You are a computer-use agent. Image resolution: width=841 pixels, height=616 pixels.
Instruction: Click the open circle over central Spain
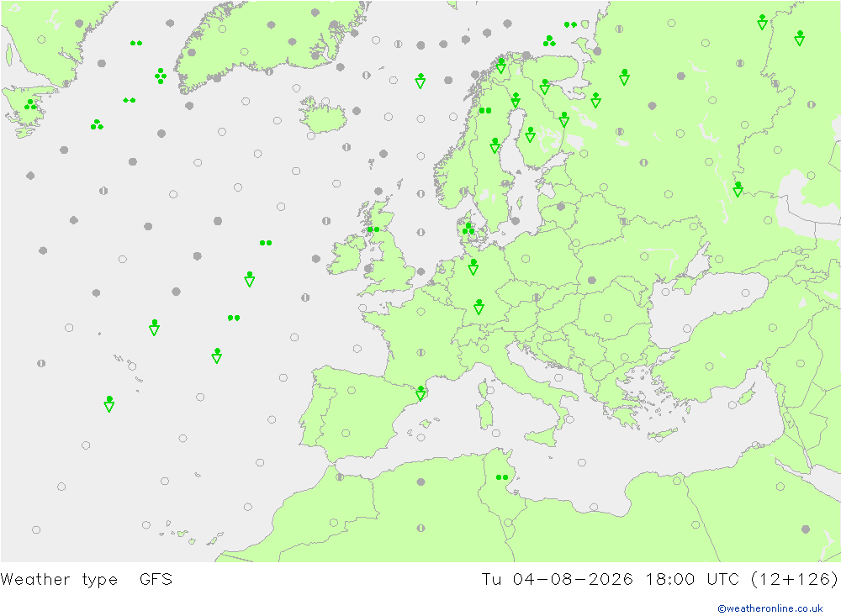[x=346, y=433]
